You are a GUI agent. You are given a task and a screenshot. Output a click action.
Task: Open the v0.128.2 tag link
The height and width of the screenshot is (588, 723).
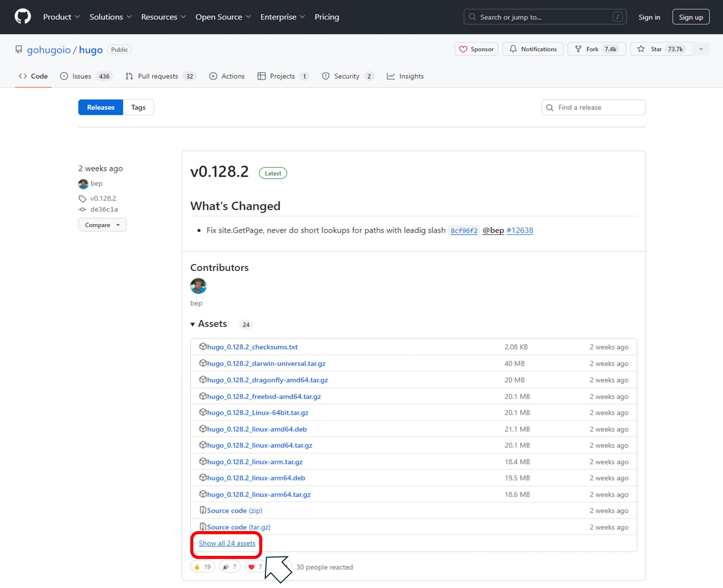[103, 199]
